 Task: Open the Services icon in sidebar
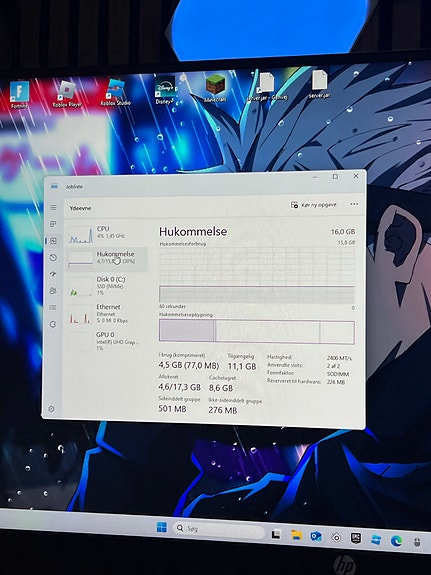click(x=53, y=324)
